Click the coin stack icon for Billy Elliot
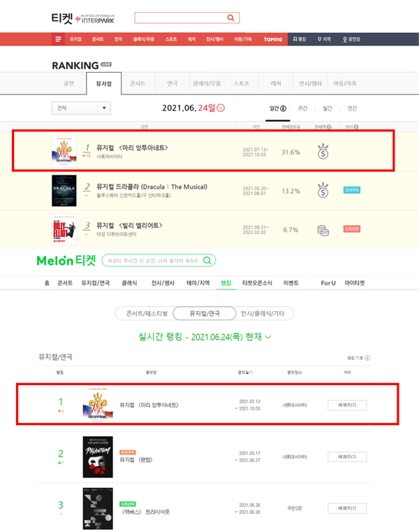This screenshot has height=532, width=419. coord(323,231)
